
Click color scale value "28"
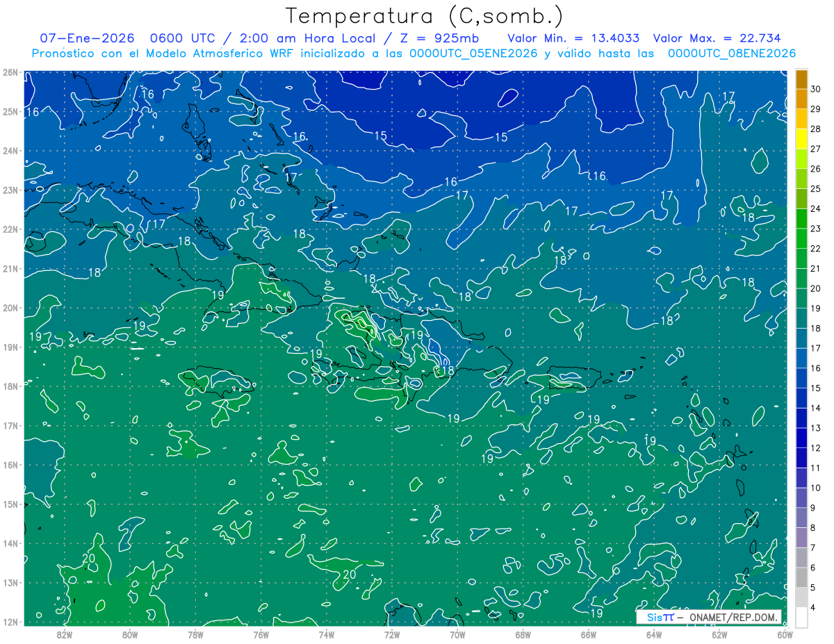coord(816,129)
